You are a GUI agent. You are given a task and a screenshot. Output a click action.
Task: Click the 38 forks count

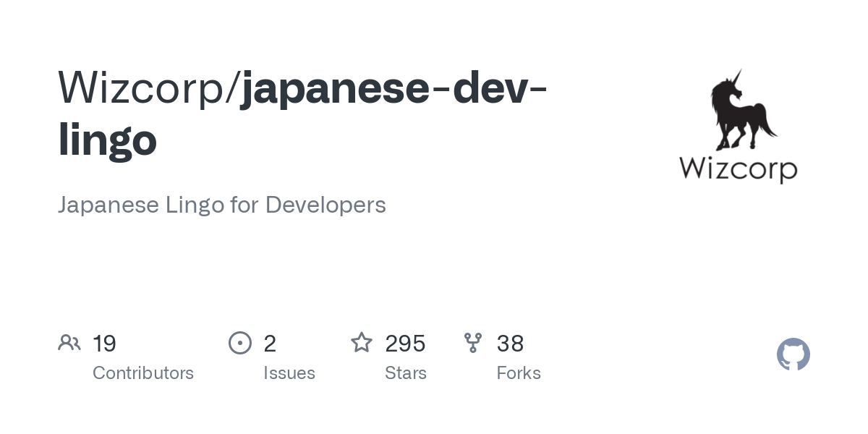[x=510, y=344]
